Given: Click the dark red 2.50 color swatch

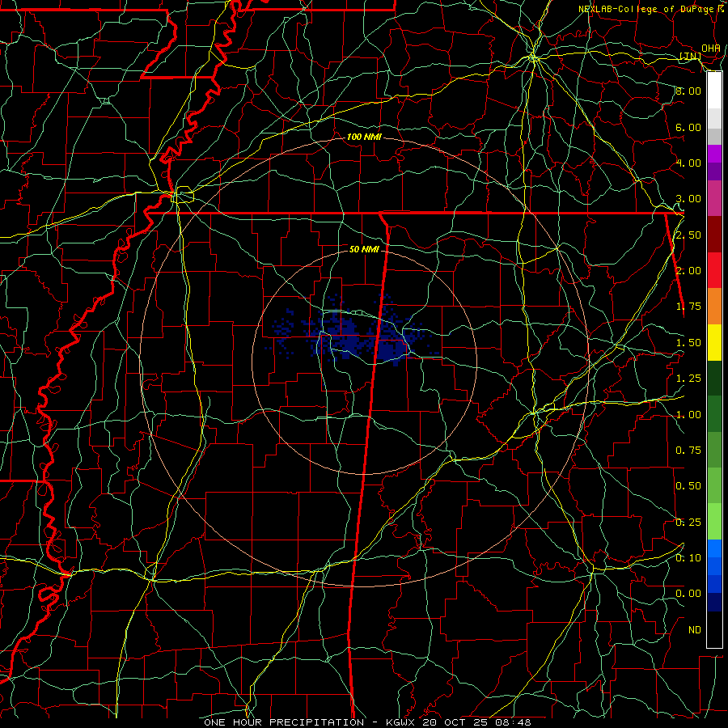Looking at the screenshot, I should point(714,235).
